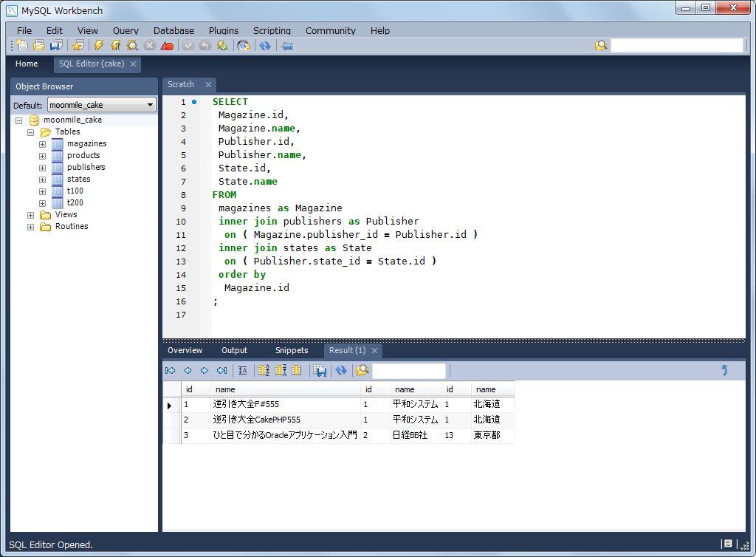The width and height of the screenshot is (756, 557).
Task: Switch to the Snippets tab
Action: click(x=291, y=350)
